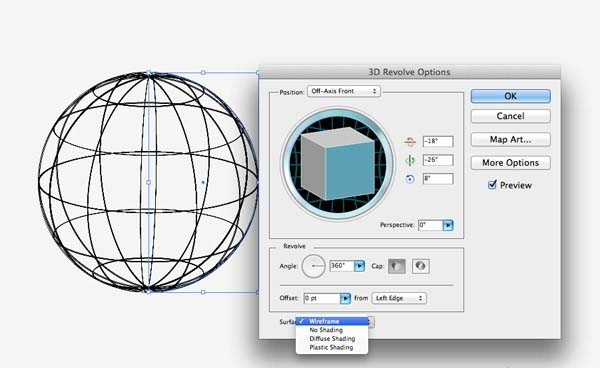Click the OK button

pyautogui.click(x=510, y=96)
